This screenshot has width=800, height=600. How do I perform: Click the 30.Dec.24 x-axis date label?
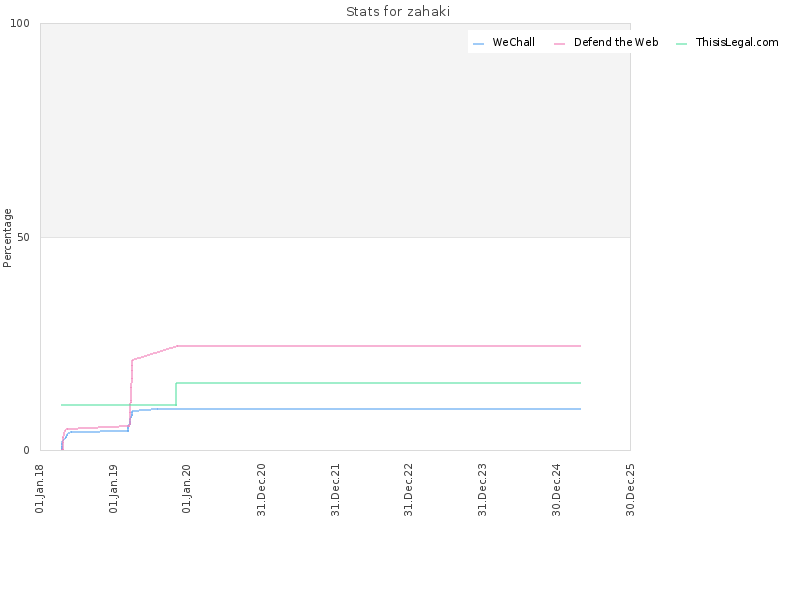point(556,490)
